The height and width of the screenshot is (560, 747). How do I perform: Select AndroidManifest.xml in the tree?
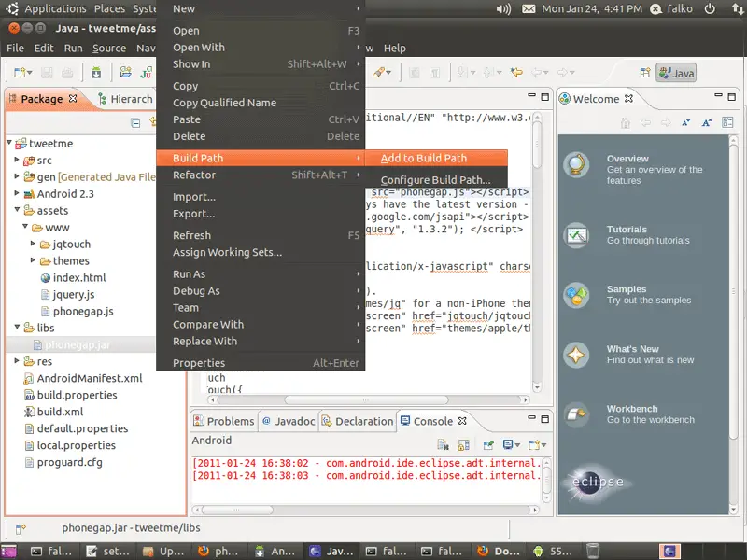click(83, 378)
